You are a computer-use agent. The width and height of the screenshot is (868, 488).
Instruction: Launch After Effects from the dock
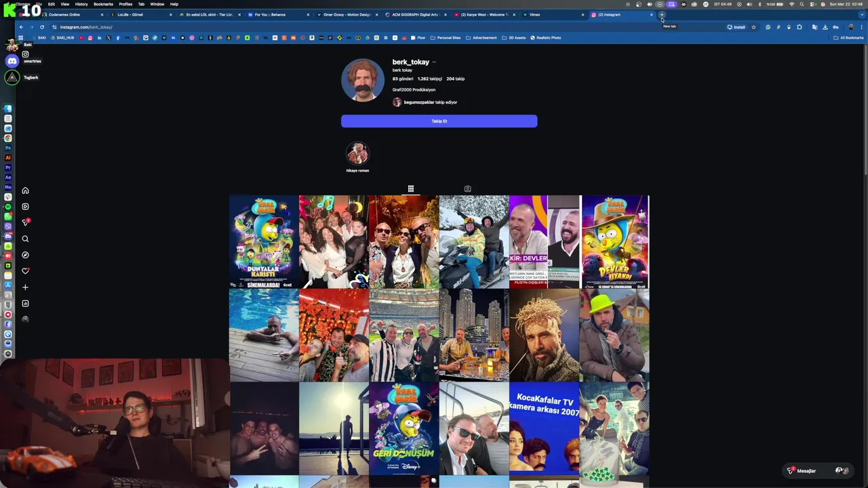(x=8, y=177)
